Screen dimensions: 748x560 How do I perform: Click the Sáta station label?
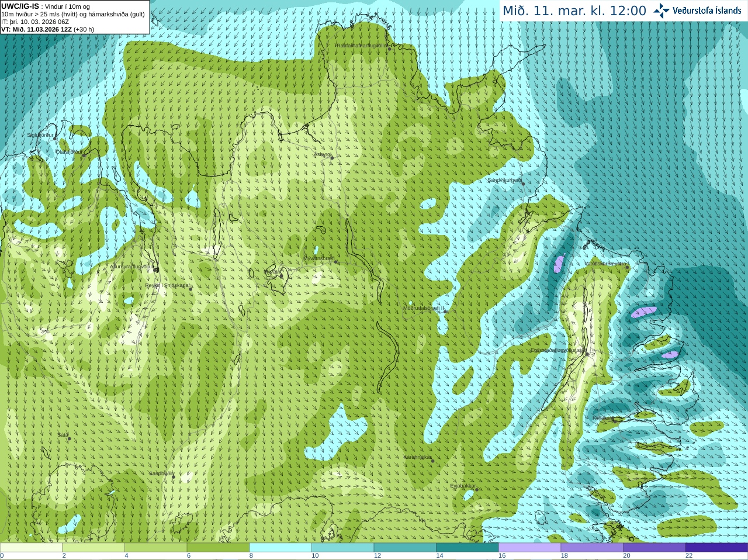63,435
